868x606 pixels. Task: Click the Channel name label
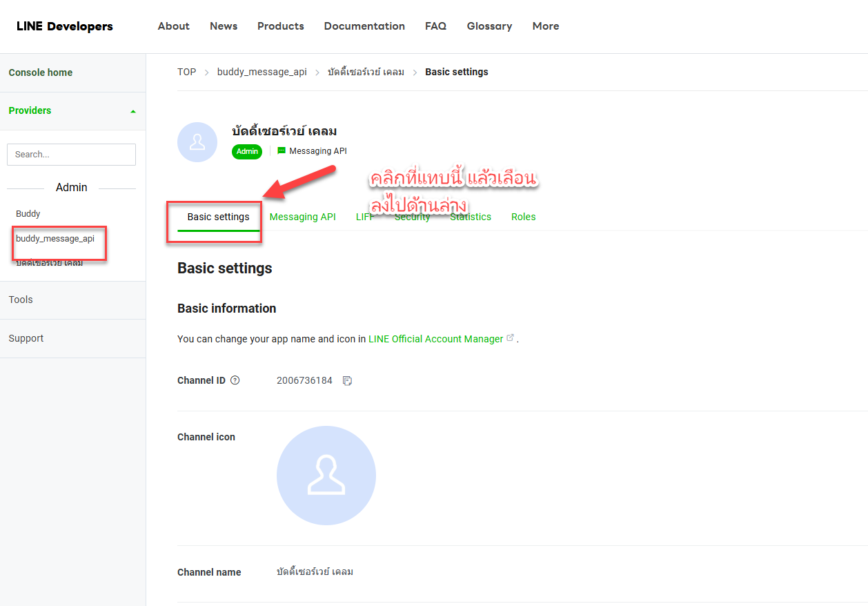pos(209,572)
